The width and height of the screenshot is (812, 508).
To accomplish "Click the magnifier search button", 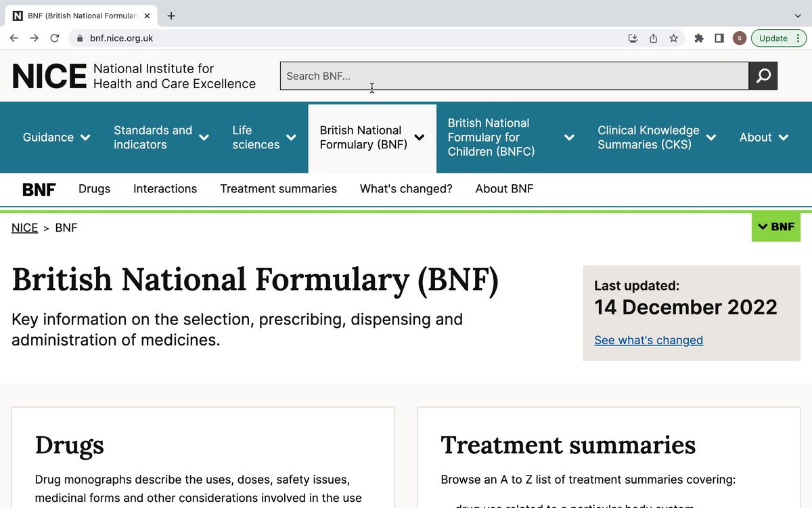I will tap(763, 76).
